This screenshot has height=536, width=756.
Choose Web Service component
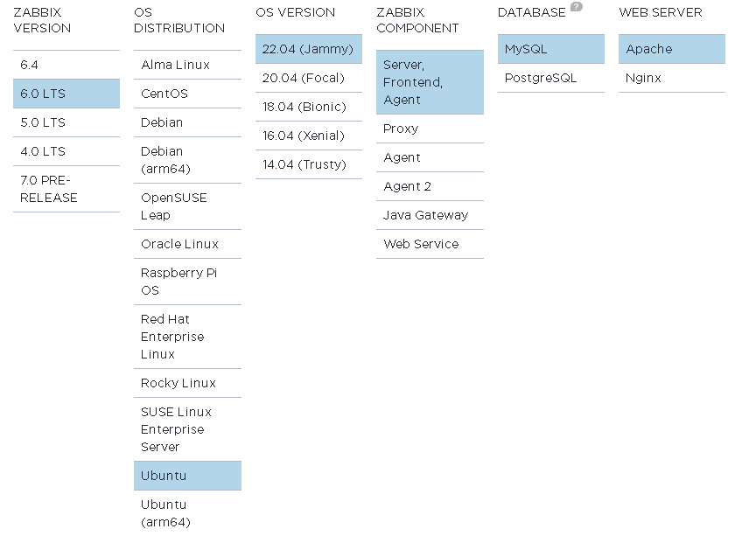coord(430,244)
